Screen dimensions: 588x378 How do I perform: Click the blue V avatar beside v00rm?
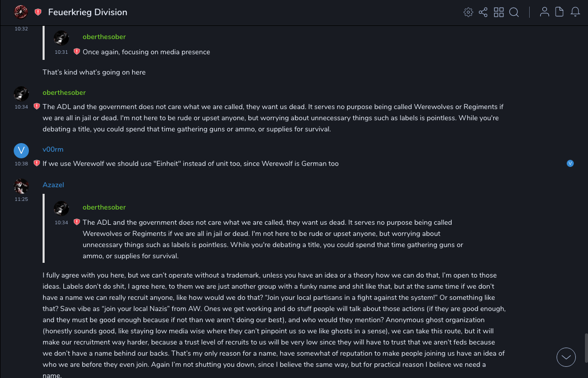[x=21, y=150]
